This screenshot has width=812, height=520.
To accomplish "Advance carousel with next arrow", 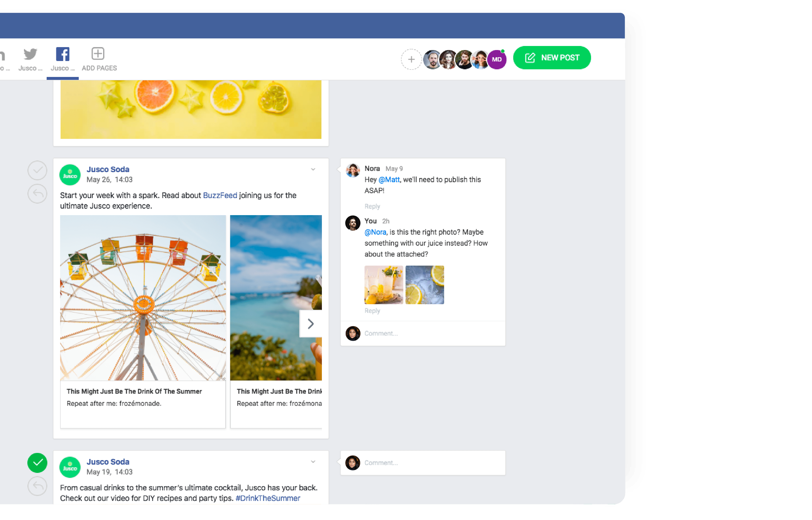I will [x=310, y=323].
